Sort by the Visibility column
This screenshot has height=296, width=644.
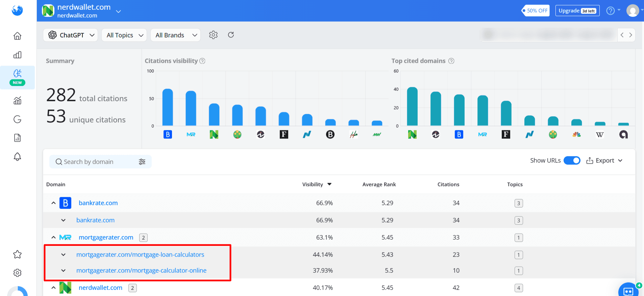[317, 184]
